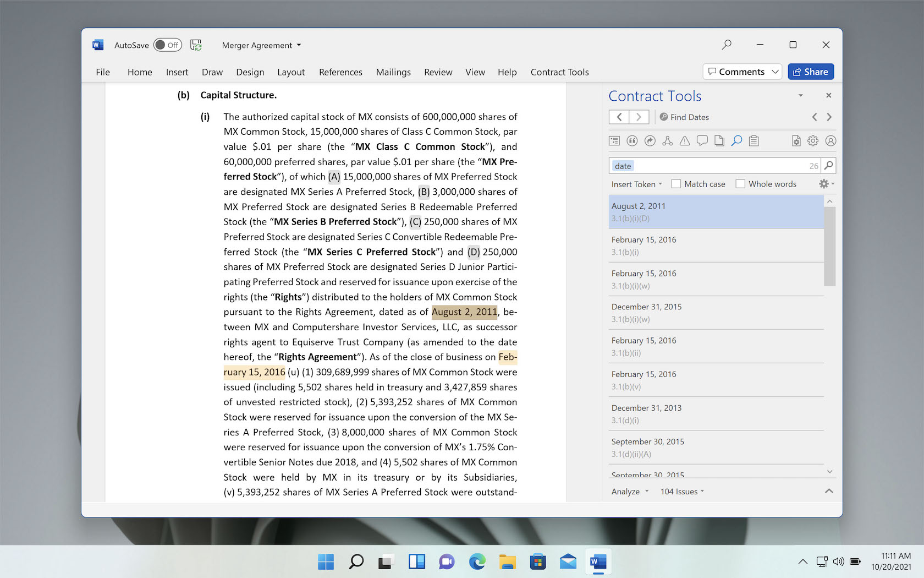Open the curved arrow references icon
This screenshot has width=924, height=578.
click(x=650, y=141)
